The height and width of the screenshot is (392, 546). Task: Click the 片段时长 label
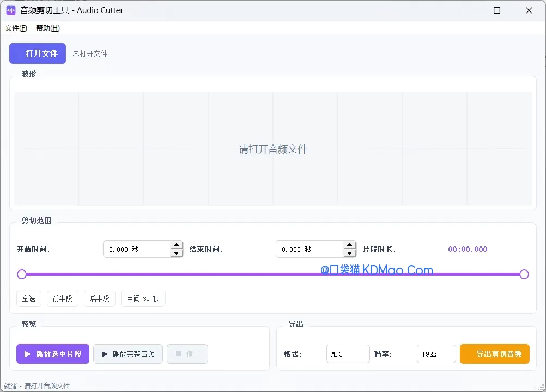(379, 249)
